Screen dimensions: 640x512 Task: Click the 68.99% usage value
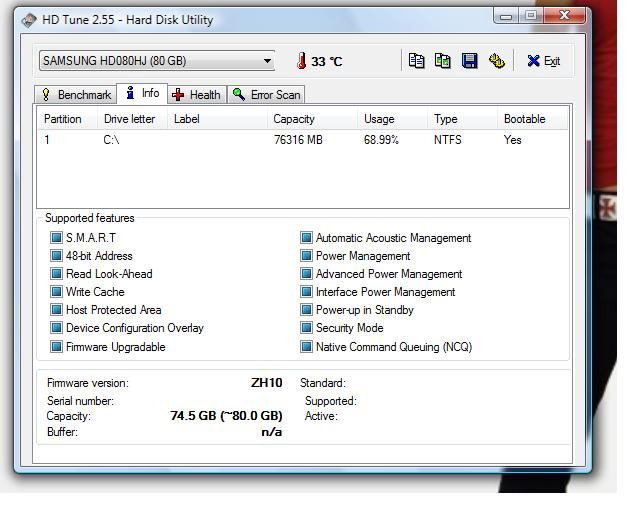381,140
